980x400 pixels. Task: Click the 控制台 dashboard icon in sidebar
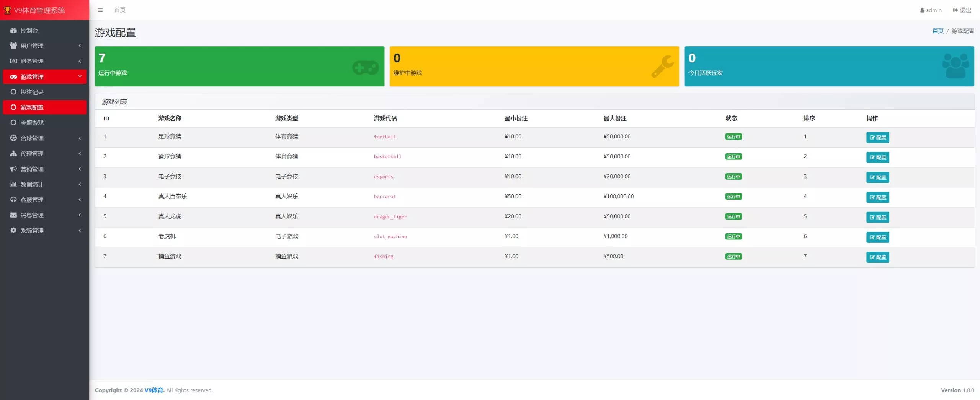tap(13, 30)
